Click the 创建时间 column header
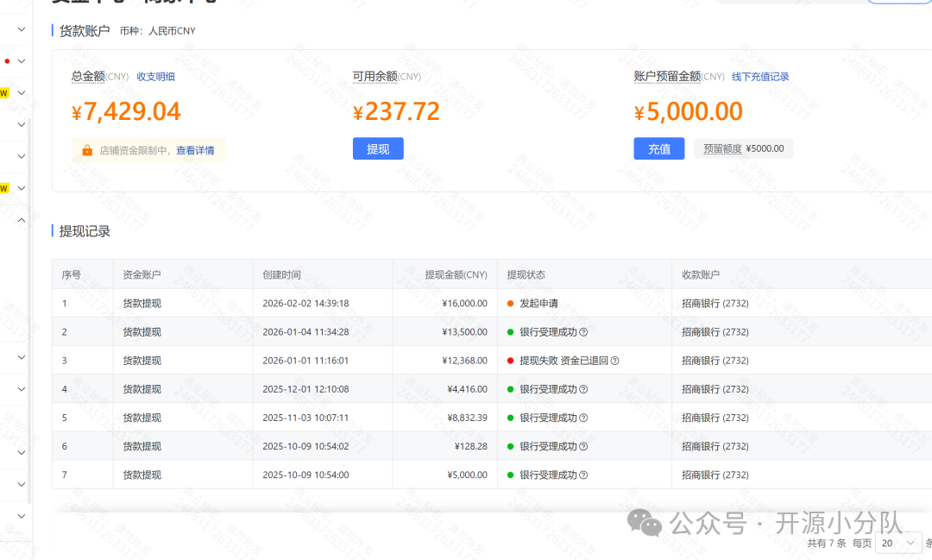 click(281, 274)
